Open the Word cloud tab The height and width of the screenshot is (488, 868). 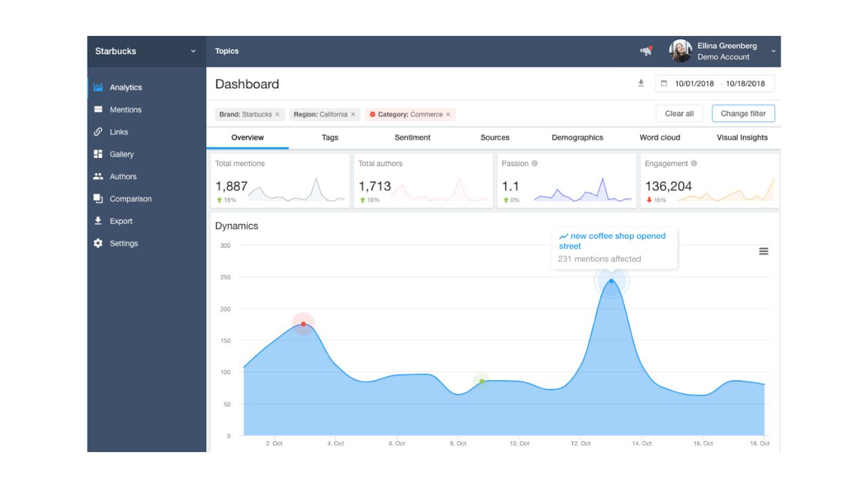[660, 138]
